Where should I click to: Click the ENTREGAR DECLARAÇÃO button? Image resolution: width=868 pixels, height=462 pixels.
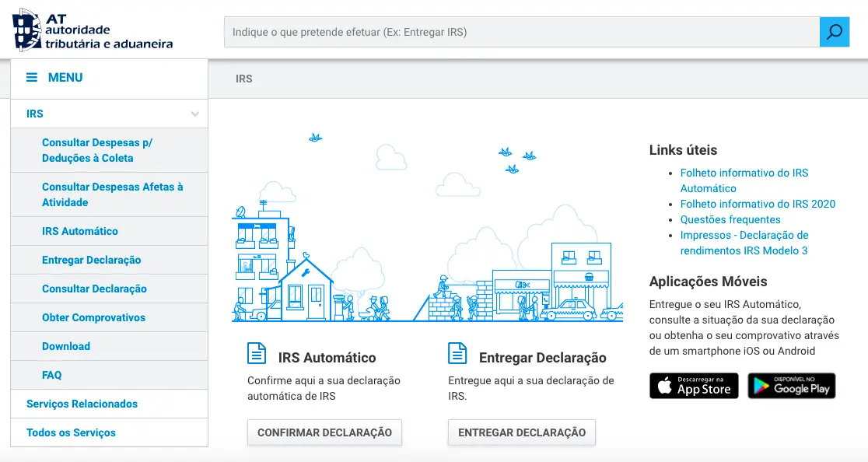click(521, 432)
